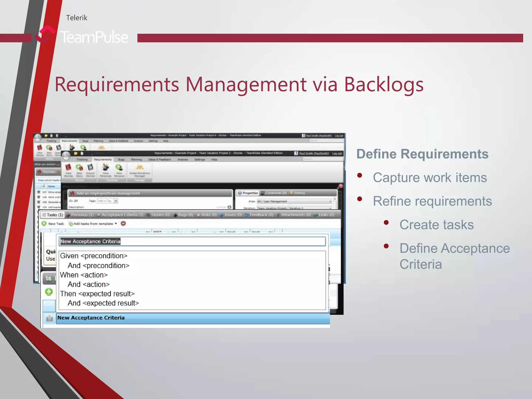Switch to the Bugs (0) tab

tap(183, 215)
